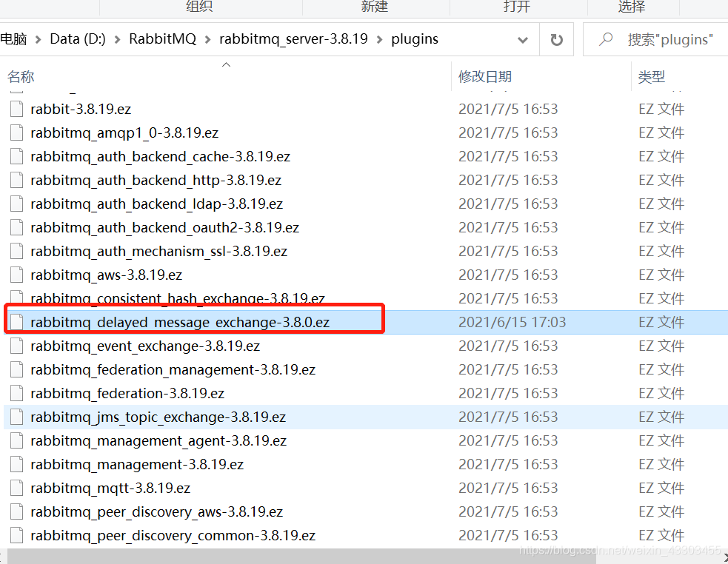The image size is (728, 564).
Task: Click 打开 ribbon group label
Action: 517,6
